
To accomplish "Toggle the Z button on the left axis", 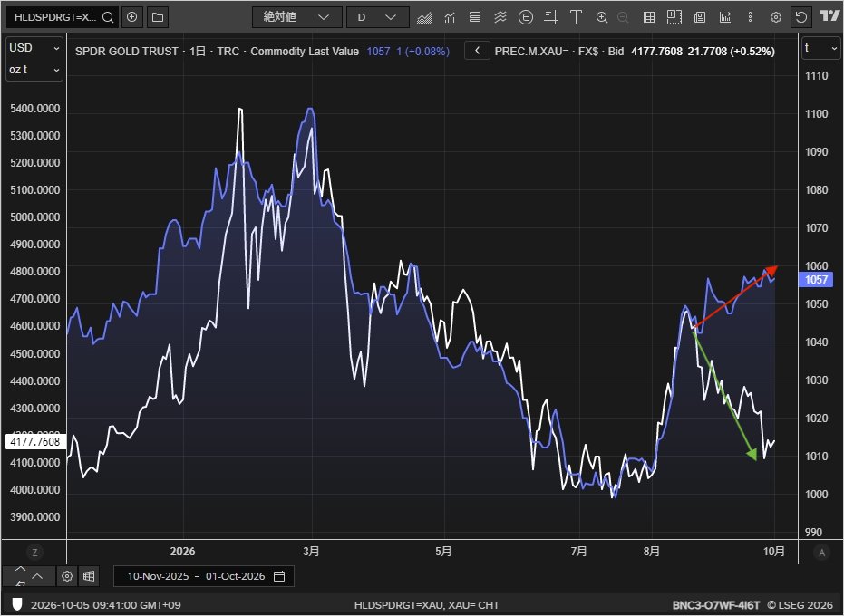I will (x=34, y=552).
